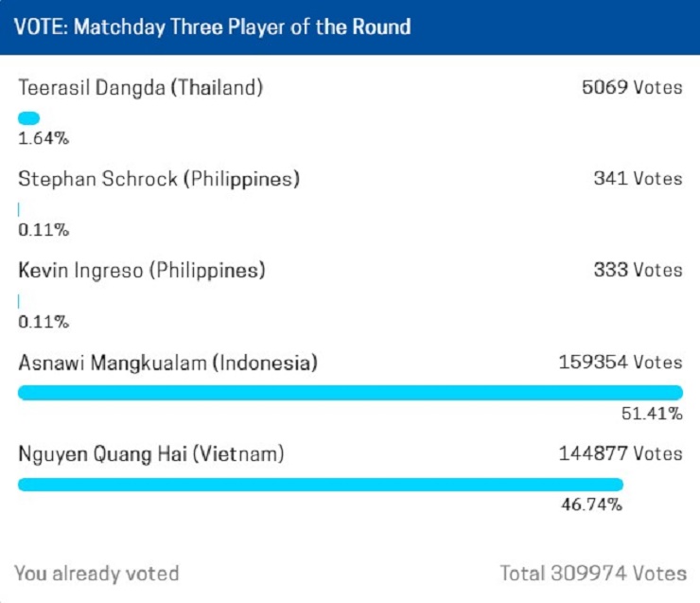This screenshot has height=603, width=700.
Task: Click the 5069 Votes count
Action: coord(632,88)
